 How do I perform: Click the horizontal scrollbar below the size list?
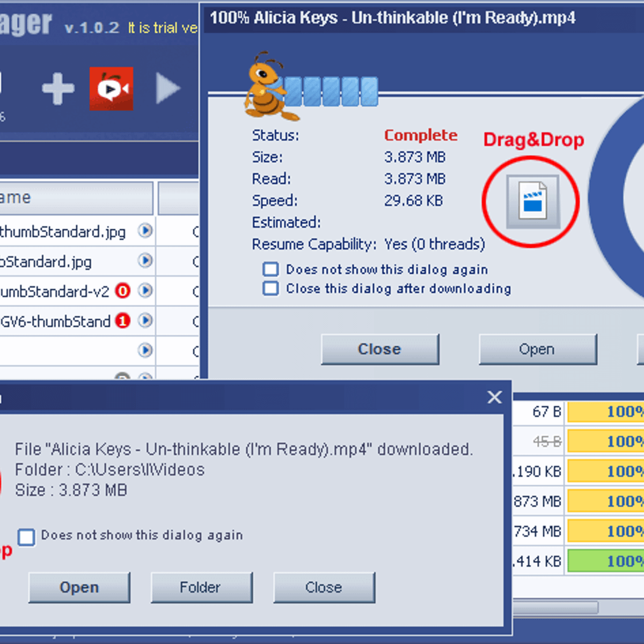[555, 607]
